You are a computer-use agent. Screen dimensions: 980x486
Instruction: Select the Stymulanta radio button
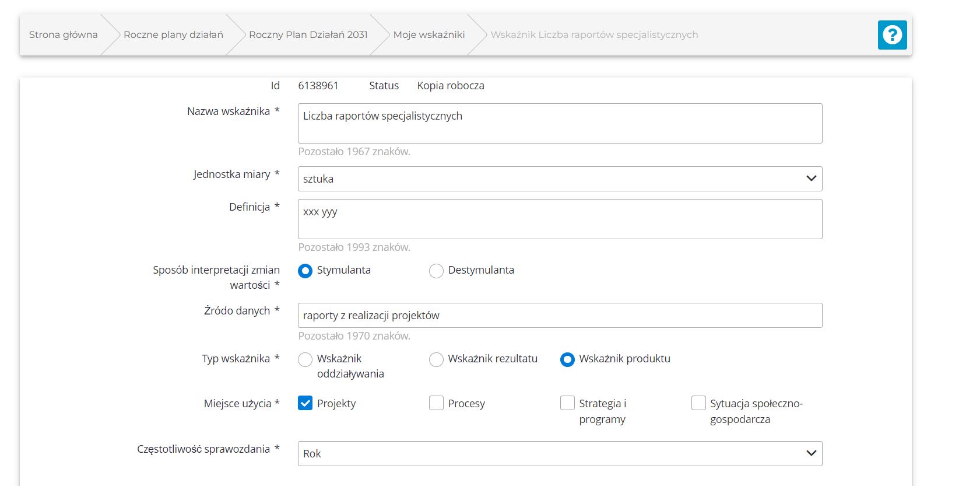coord(305,271)
